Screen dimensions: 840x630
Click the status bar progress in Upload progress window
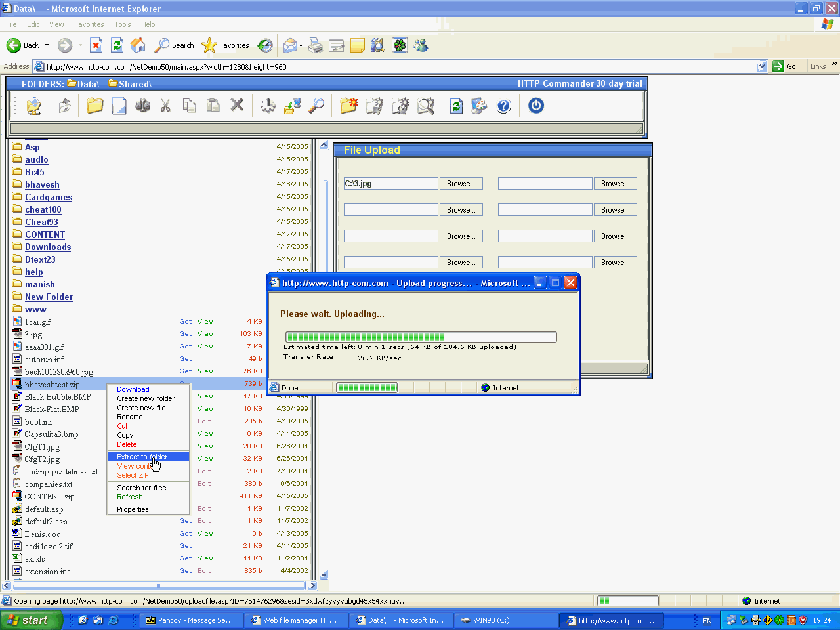click(367, 388)
